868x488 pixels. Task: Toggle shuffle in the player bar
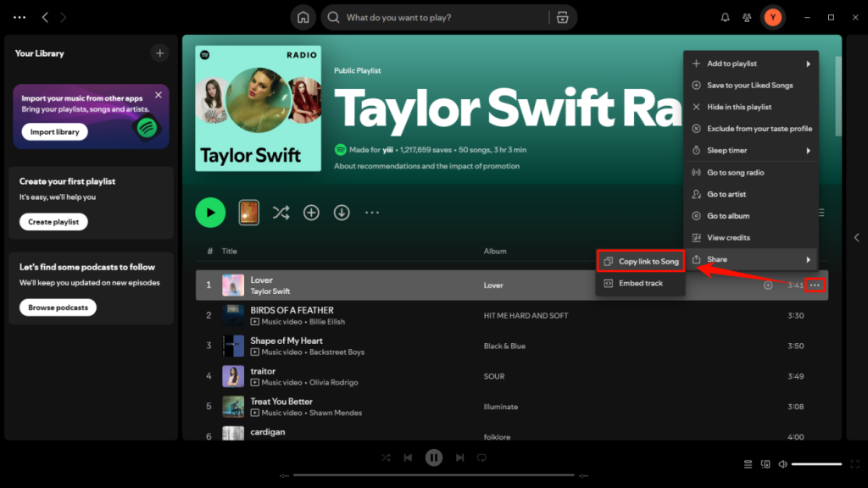[x=386, y=457]
